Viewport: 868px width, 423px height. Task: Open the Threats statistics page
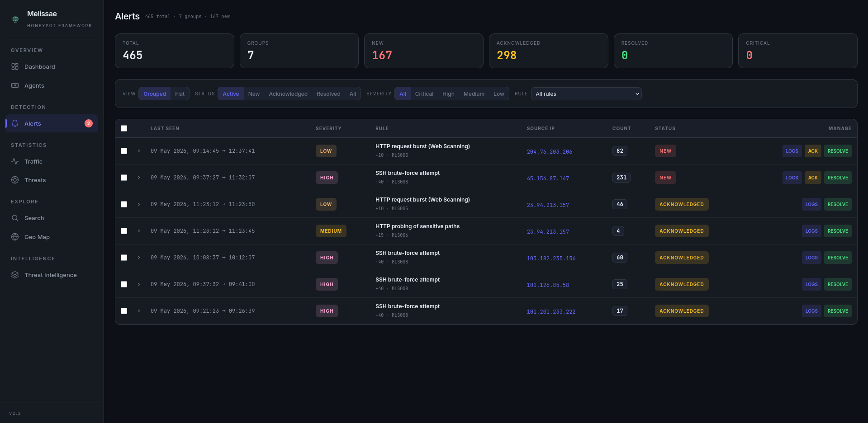click(x=52, y=180)
